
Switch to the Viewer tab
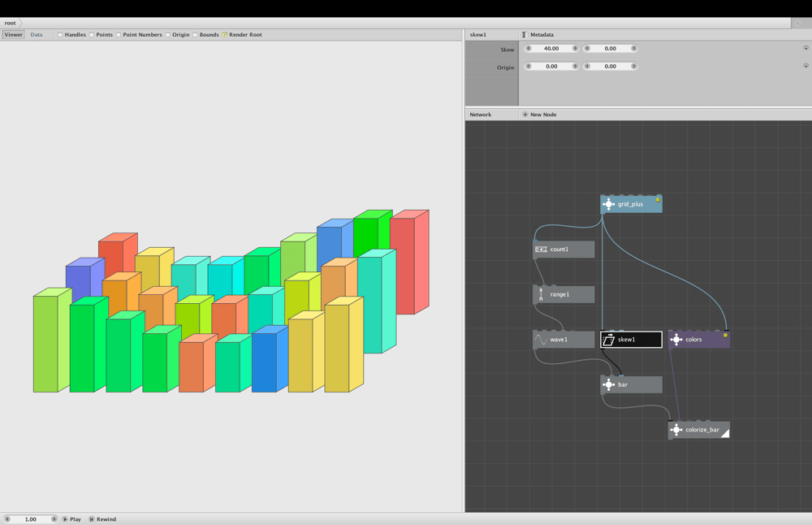pyautogui.click(x=14, y=35)
